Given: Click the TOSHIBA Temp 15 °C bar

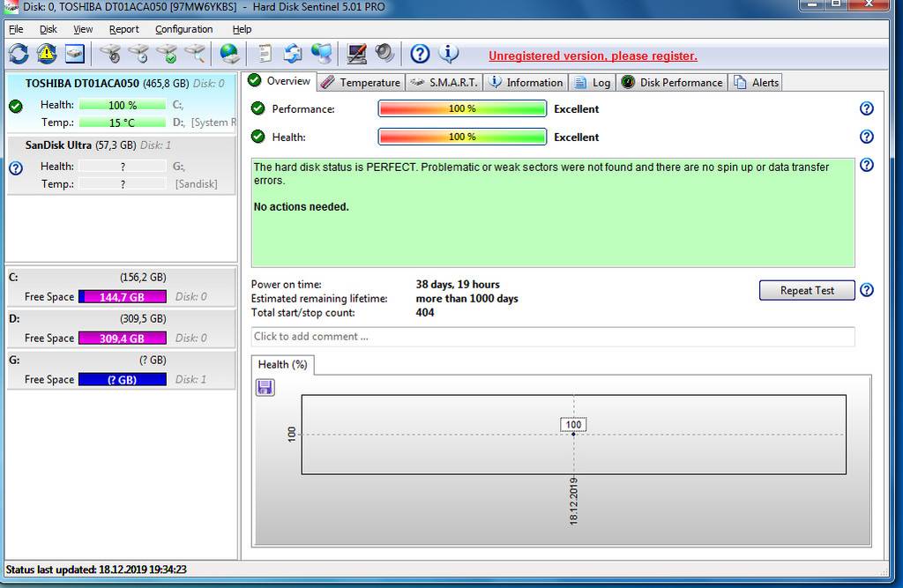Looking at the screenshot, I should (x=122, y=123).
